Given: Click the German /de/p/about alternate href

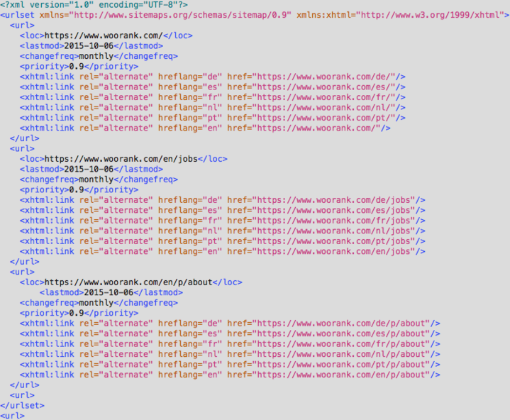Looking at the screenshot, I should (346, 324).
